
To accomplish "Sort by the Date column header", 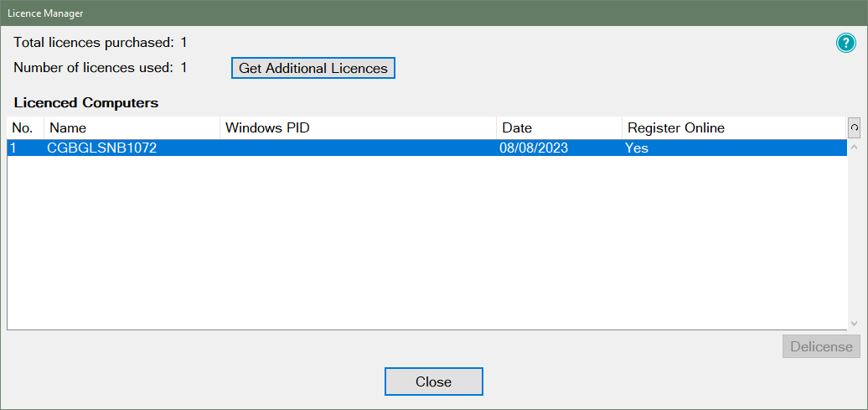I will point(558,128).
